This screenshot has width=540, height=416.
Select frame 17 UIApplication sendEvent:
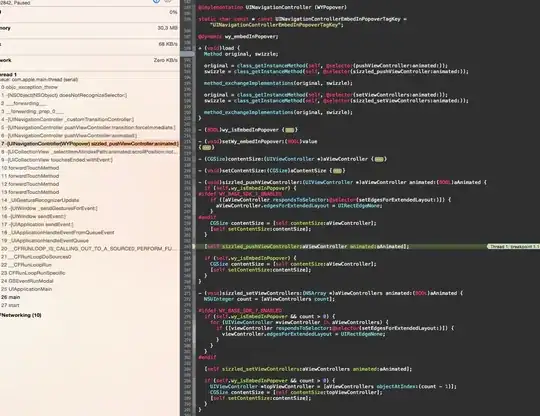click(37, 225)
